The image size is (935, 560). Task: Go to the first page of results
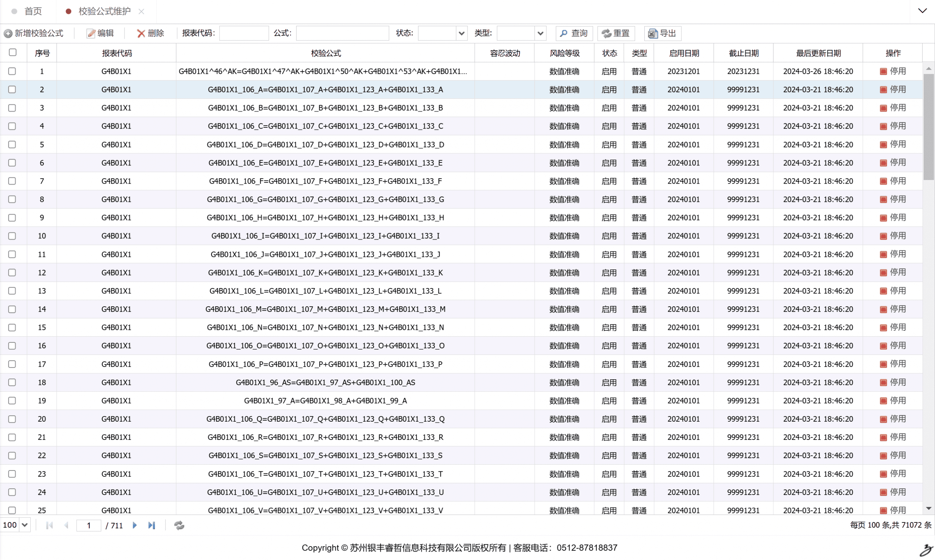[x=49, y=525]
